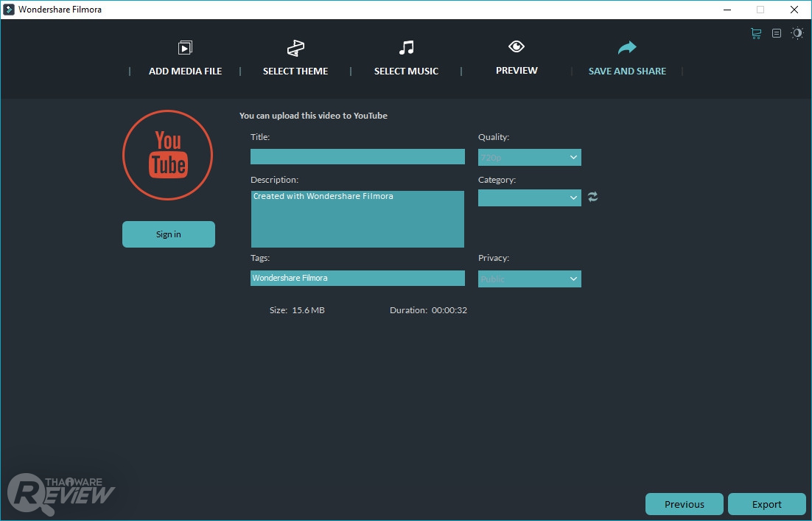This screenshot has width=812, height=521.
Task: Click 'You can upload this video to YouTube'
Action: [313, 116]
